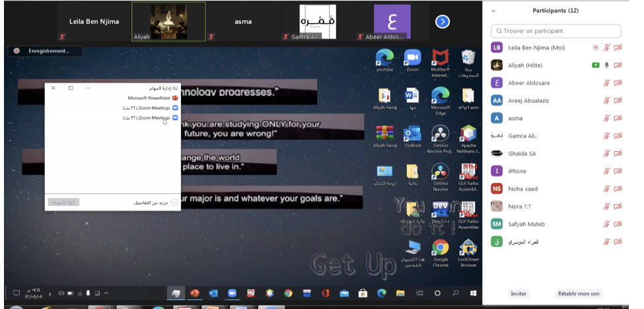
Task: Click the PowerPoint icon in the taskbar
Action: click(195, 293)
